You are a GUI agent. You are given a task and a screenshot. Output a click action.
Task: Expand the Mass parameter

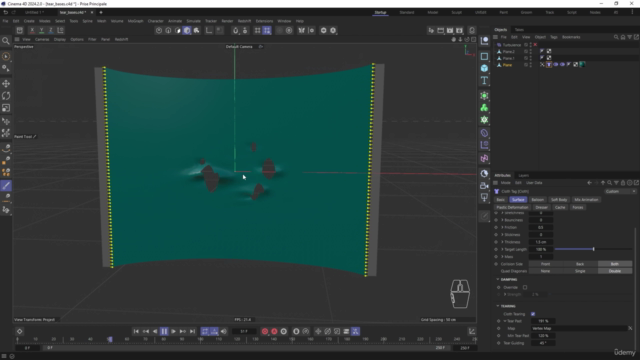tap(502, 257)
